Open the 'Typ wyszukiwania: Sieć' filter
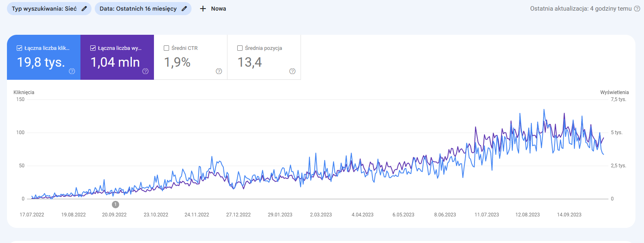Viewport: 644px width, 243px height. click(44, 9)
